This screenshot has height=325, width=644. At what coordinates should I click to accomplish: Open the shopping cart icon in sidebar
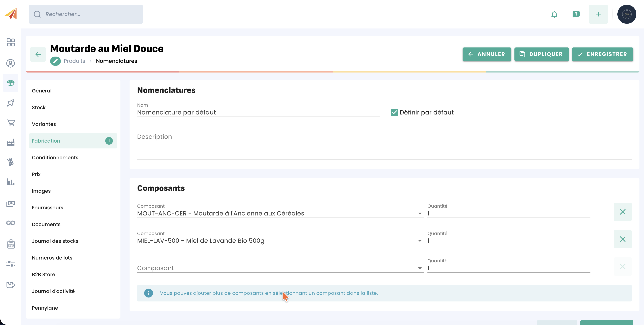click(11, 123)
